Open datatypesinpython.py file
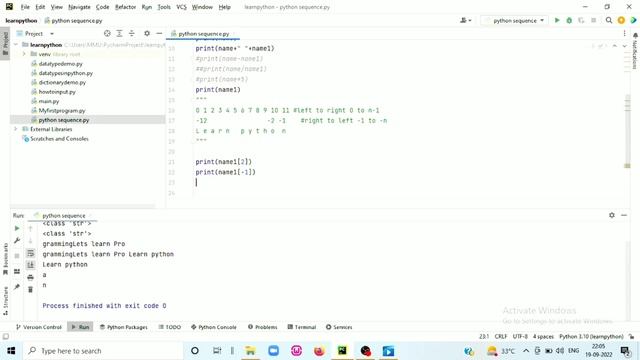 pos(65,73)
